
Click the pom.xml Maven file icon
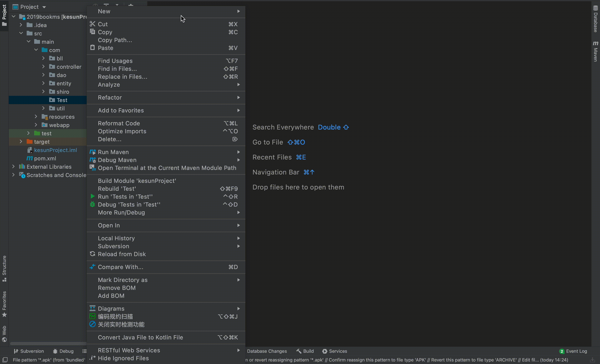[29, 158]
